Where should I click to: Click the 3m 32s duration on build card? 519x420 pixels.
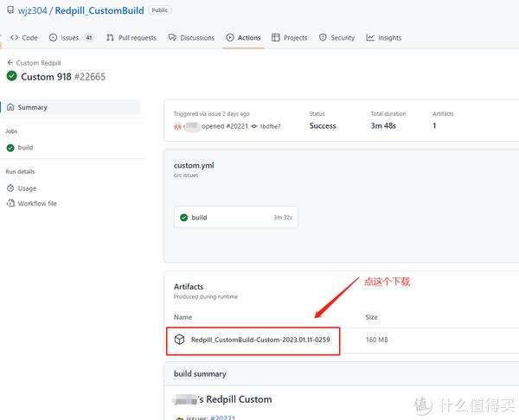[x=283, y=217]
